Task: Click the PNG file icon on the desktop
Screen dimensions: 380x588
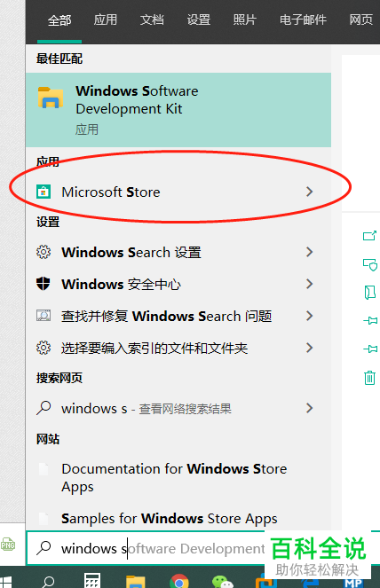Action: click(x=7, y=545)
